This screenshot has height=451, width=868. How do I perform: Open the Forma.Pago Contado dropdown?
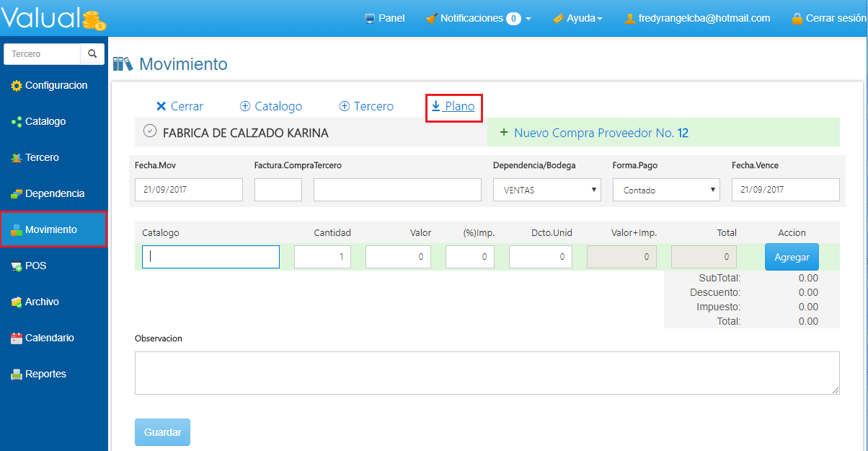(666, 190)
